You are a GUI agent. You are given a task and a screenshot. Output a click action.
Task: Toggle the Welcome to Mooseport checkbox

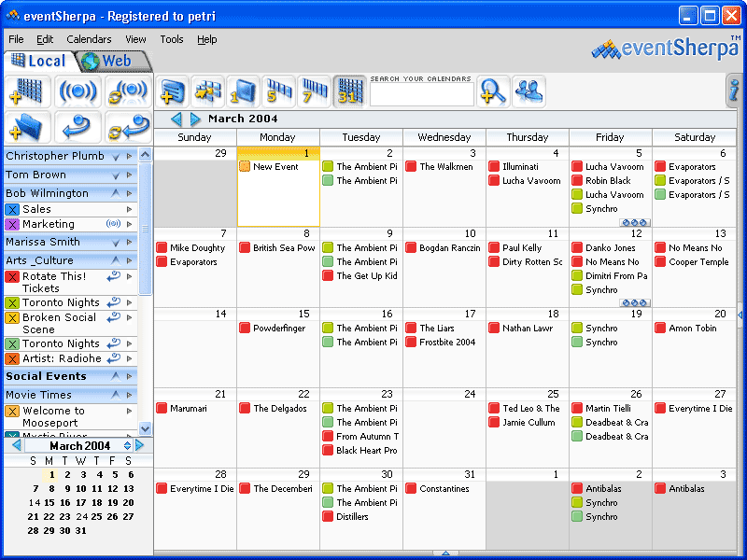pyautogui.click(x=12, y=411)
